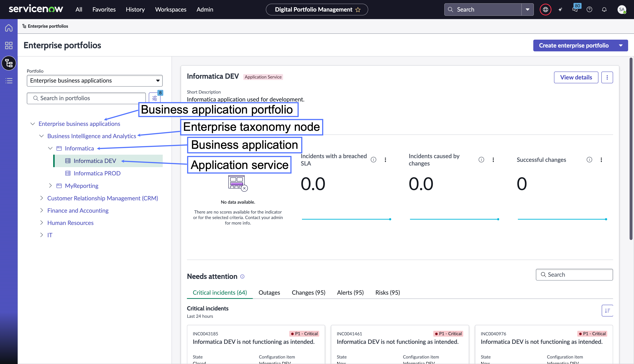Switch to Critical incidents (64) tab
This screenshot has height=364, width=634.
[220, 292]
